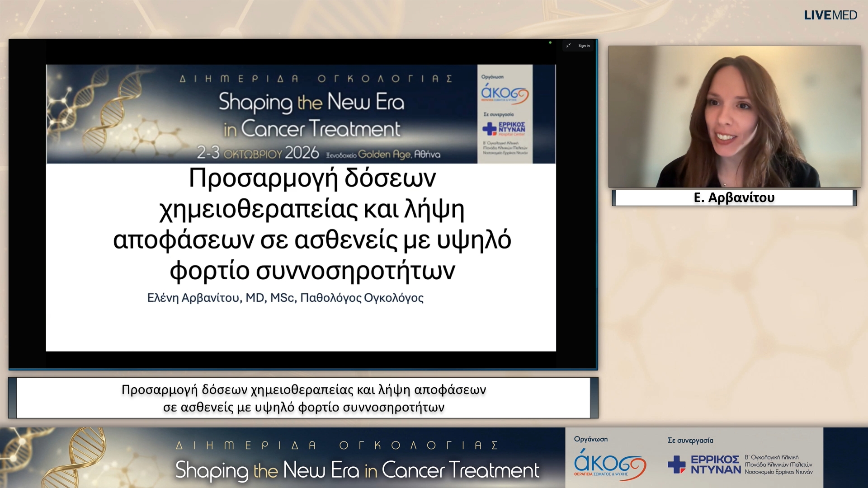The height and width of the screenshot is (488, 868).
Task: Click the Sign in button
Action: point(584,46)
